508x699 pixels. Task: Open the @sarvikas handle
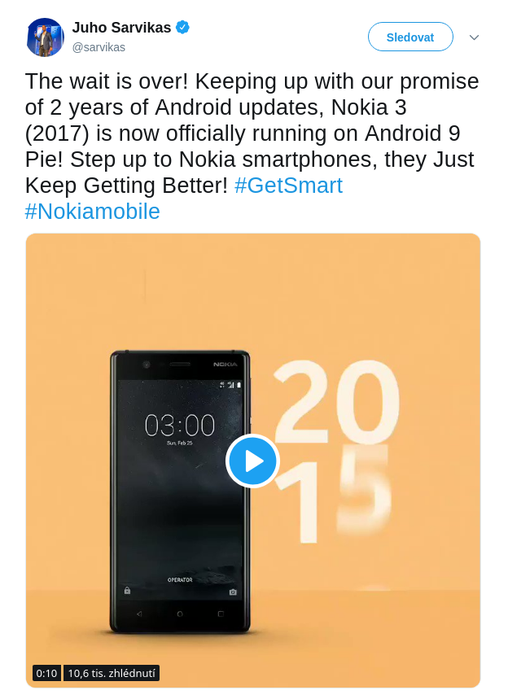[98, 47]
